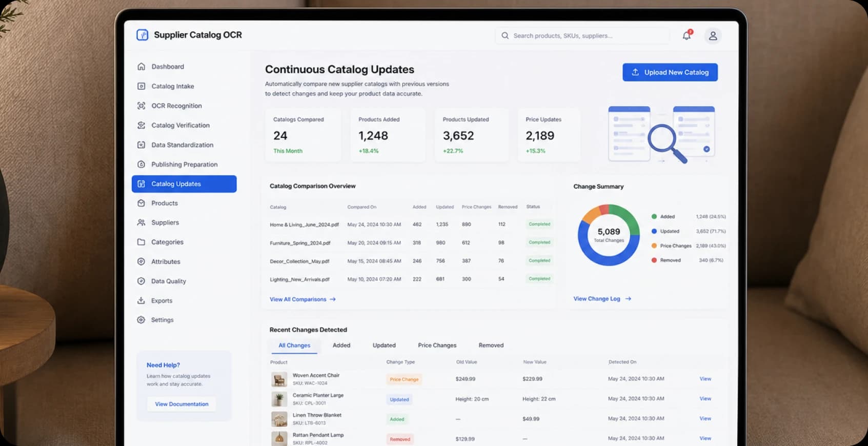868x446 pixels.
Task: Click the Linen Throw Blanket thumbnail
Action: [279, 419]
